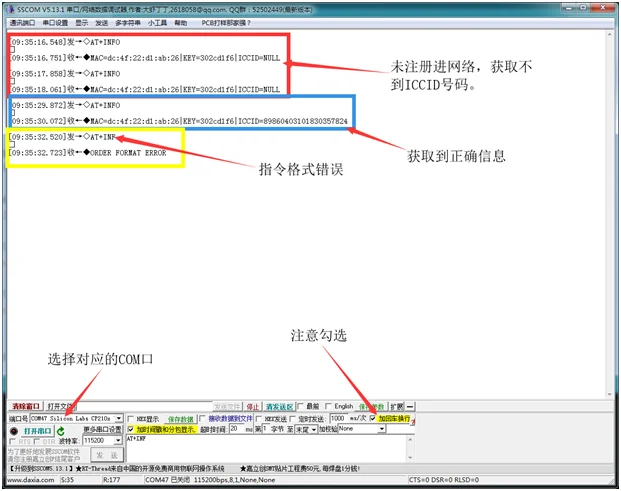Open the 加校验 None dropdown

(x=381, y=429)
